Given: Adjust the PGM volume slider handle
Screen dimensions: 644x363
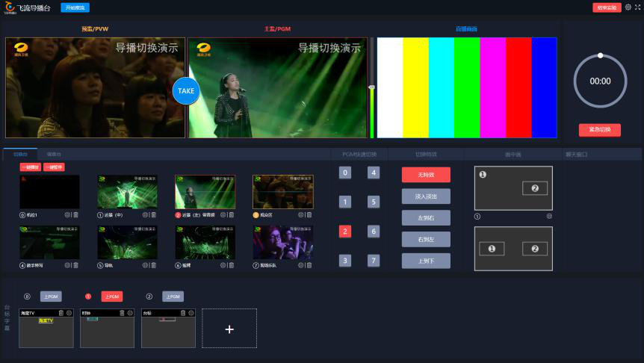Looking at the screenshot, I should coord(372,87).
